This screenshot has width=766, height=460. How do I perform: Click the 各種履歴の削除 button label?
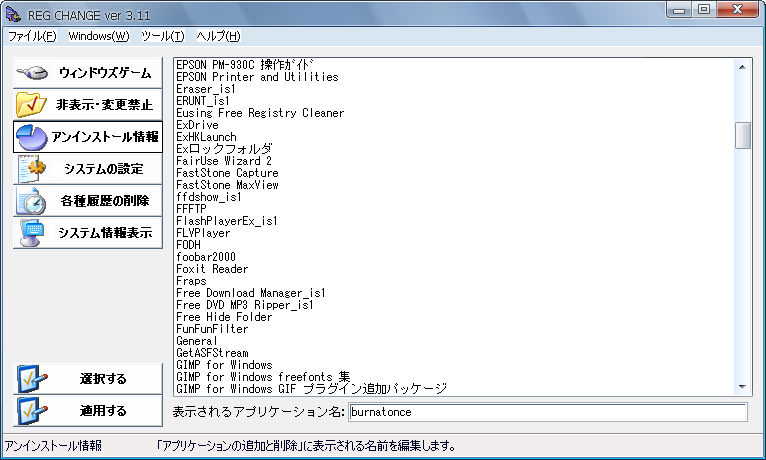tap(105, 201)
